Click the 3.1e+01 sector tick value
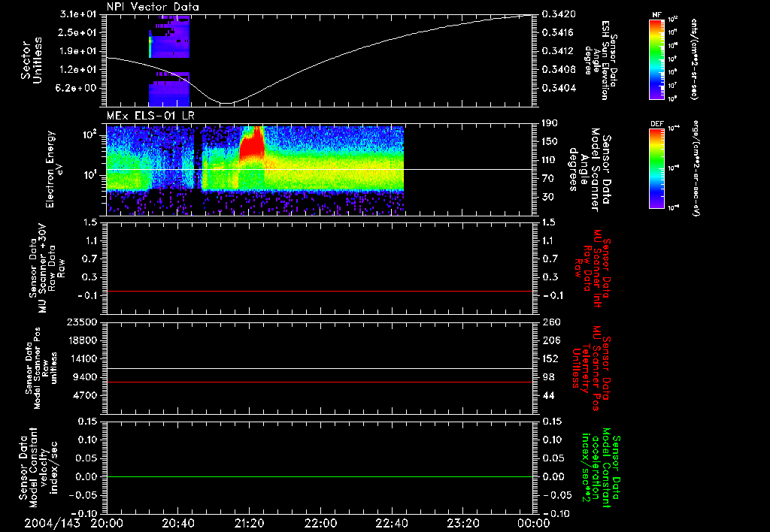The width and height of the screenshot is (770, 532). tap(78, 14)
